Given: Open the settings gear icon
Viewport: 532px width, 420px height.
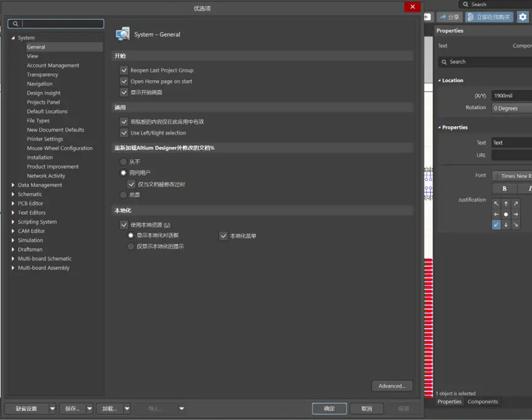Looking at the screenshot, I should point(523,17).
